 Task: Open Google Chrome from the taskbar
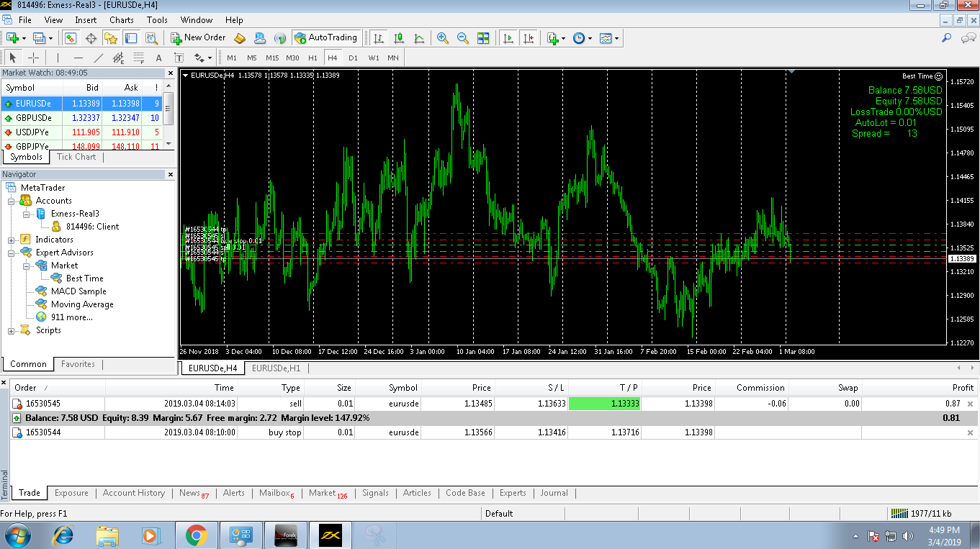tap(196, 535)
